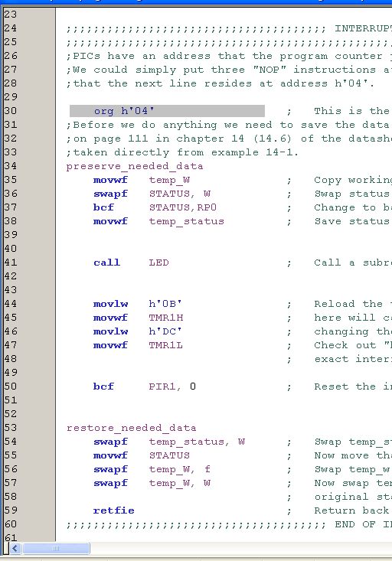This screenshot has height=561, width=392.
Task: Click the 'restore_needed_data' label
Action: pos(132,428)
